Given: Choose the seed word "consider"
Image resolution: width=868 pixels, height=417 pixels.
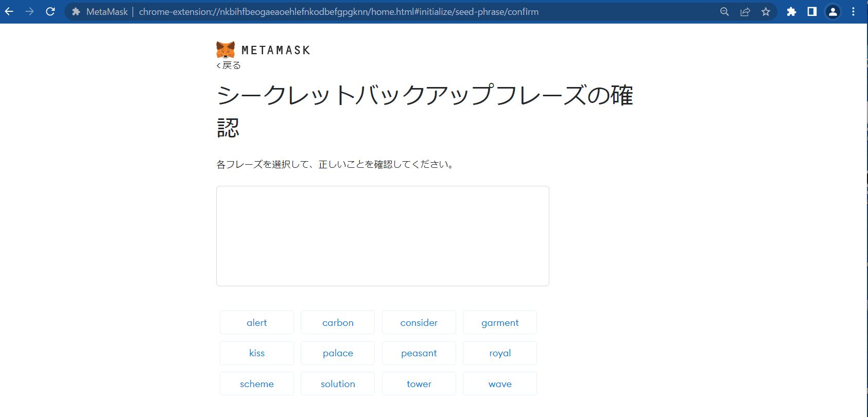Looking at the screenshot, I should pyautogui.click(x=419, y=322).
